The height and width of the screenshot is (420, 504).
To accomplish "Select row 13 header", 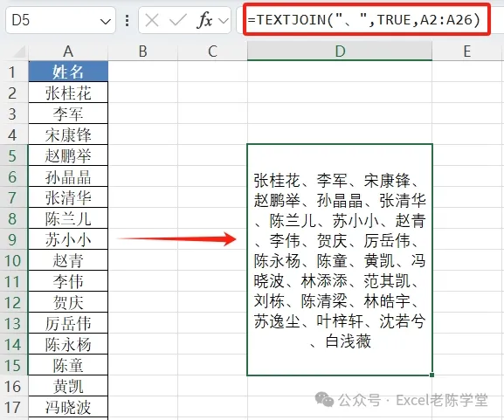I will coord(14,323).
